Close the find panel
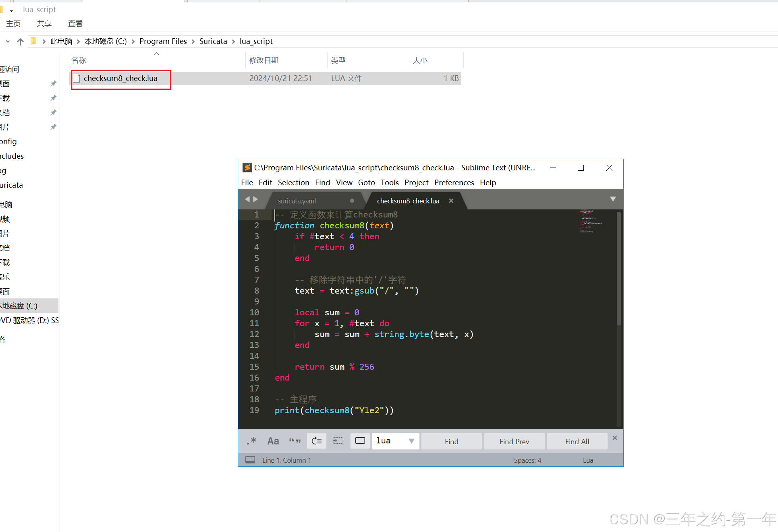Viewport: 778px width, 532px height. (615, 438)
